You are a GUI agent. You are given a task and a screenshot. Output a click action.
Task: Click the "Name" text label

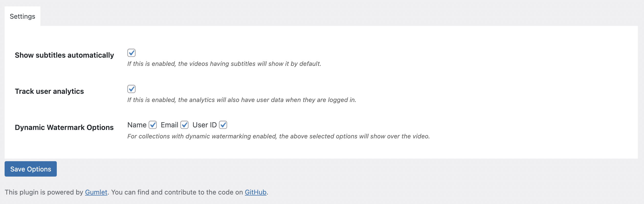point(137,125)
